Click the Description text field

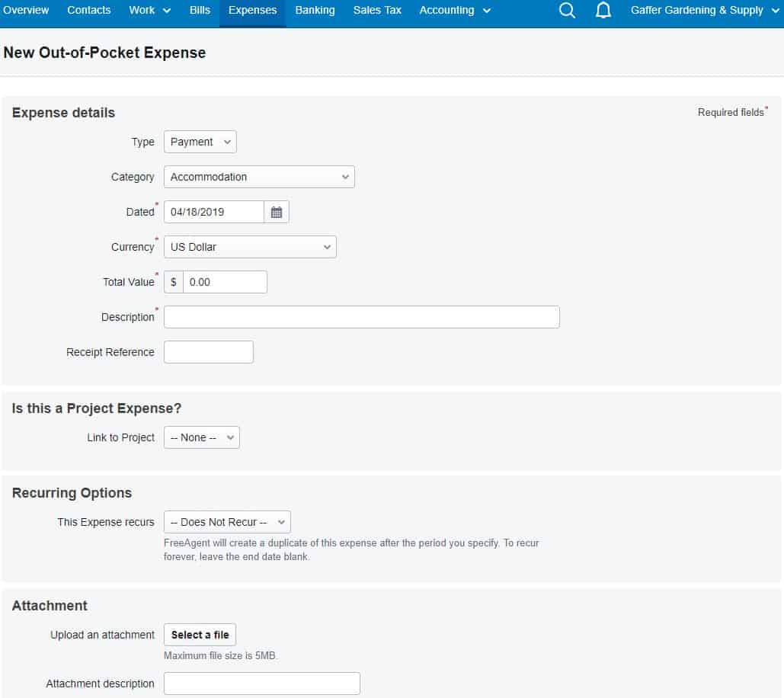click(361, 317)
